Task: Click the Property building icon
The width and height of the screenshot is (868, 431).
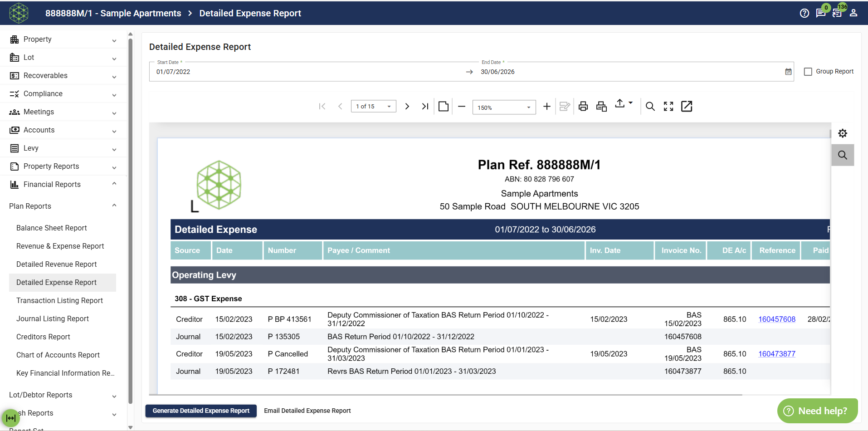Action: point(15,39)
